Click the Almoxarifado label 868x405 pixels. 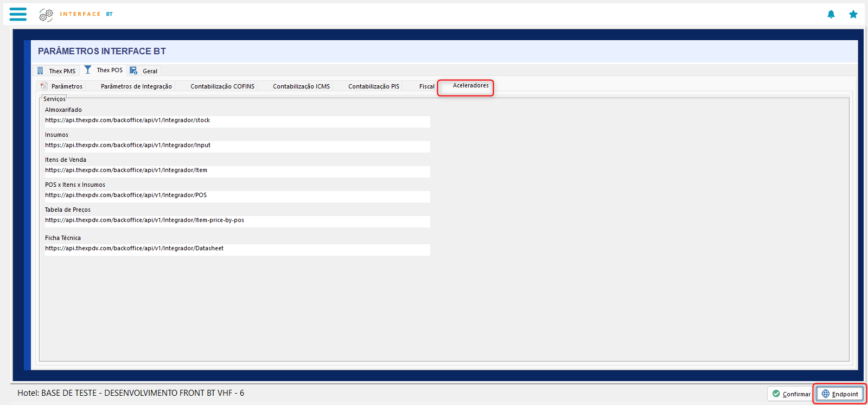[x=63, y=110]
